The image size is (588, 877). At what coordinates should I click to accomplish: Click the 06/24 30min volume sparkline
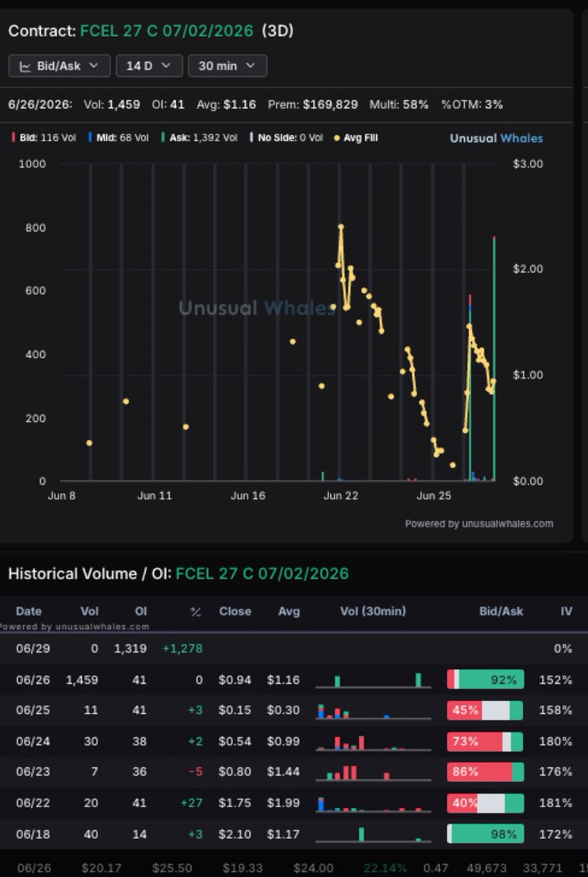[x=373, y=742]
